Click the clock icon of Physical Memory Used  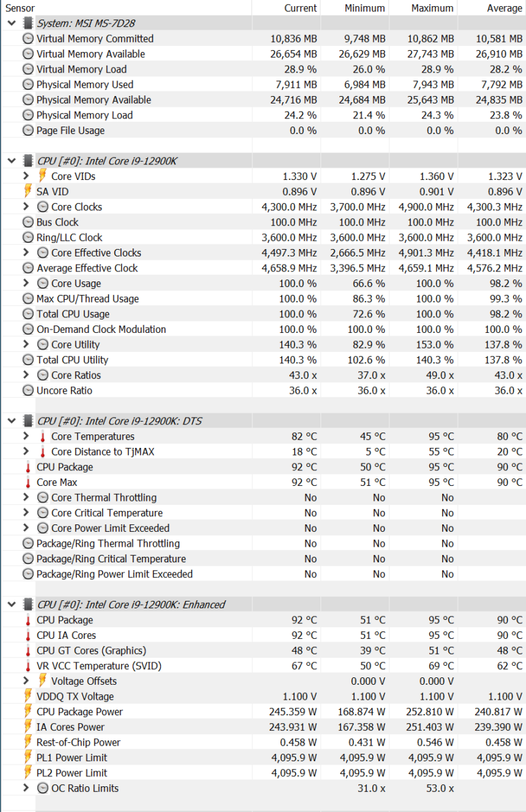click(x=28, y=85)
